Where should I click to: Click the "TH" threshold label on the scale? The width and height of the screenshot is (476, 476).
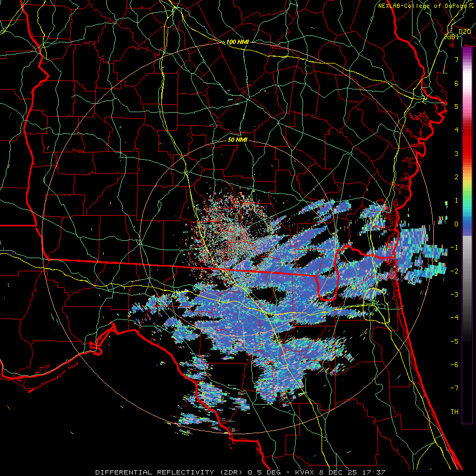454,411
